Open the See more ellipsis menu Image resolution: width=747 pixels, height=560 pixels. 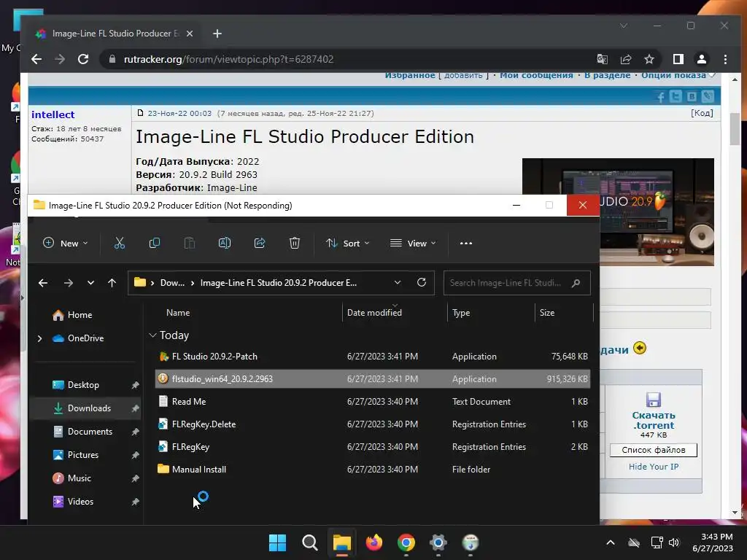pyautogui.click(x=466, y=244)
